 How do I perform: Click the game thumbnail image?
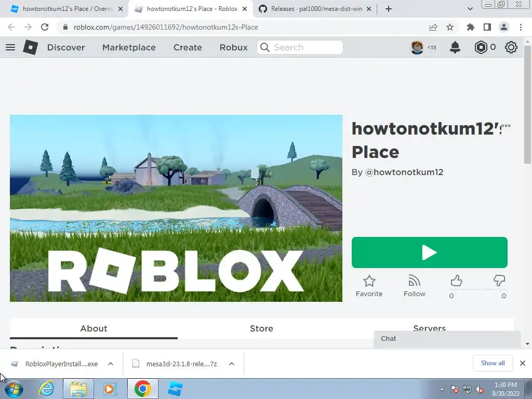click(176, 208)
